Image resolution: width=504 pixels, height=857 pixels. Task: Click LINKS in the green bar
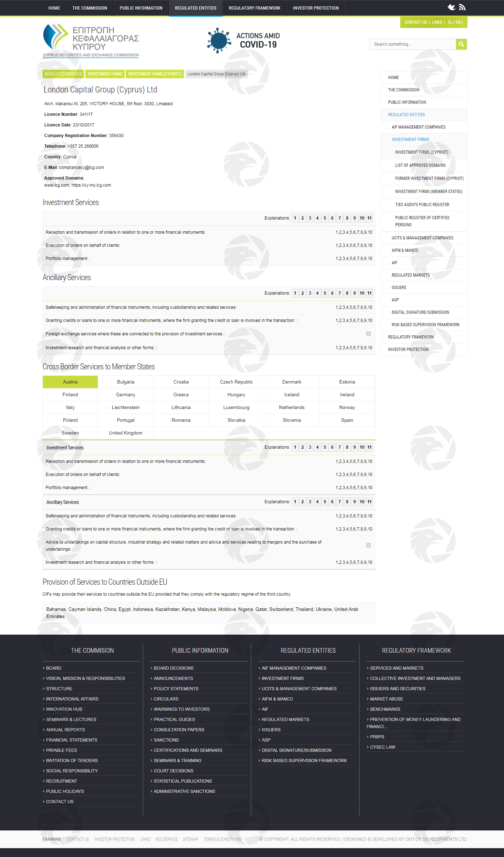pos(437,22)
